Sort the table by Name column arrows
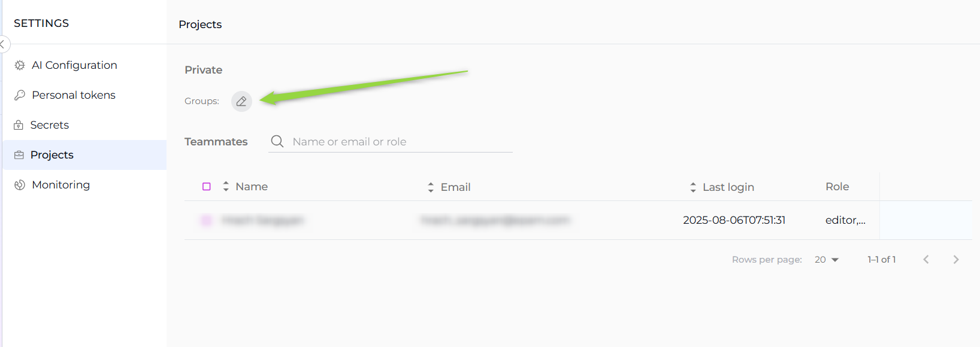Viewport: 980px width, 347px height. tap(226, 187)
